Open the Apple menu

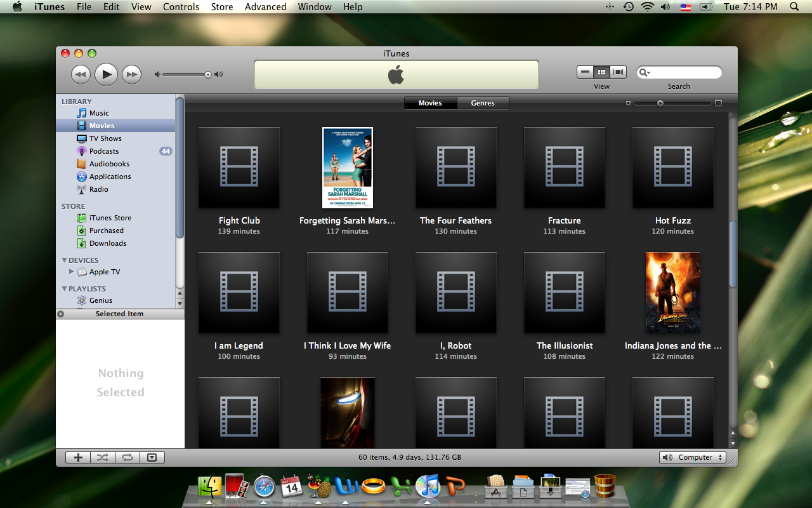[18, 7]
